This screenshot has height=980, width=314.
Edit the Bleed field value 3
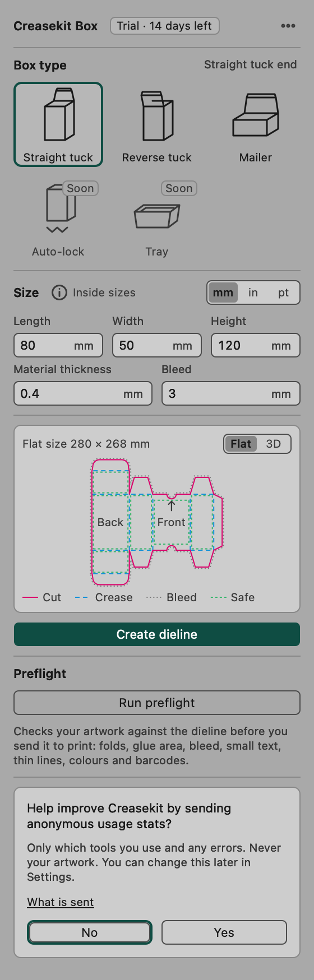click(231, 393)
